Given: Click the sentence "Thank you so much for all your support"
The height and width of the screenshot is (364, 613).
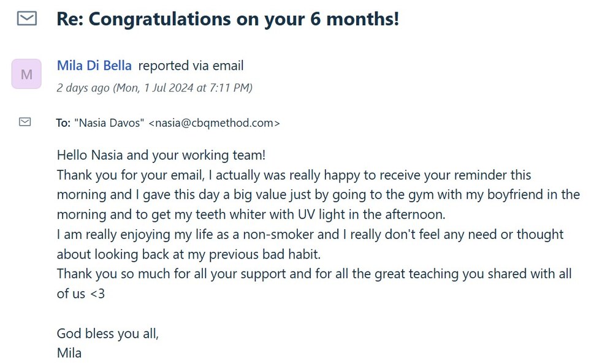Looking at the screenshot, I should click(184, 274).
